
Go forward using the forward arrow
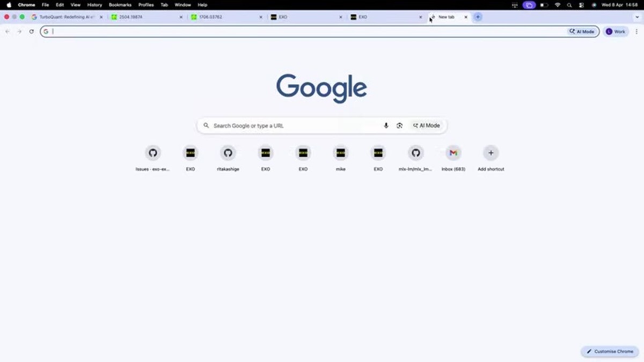pos(19,32)
